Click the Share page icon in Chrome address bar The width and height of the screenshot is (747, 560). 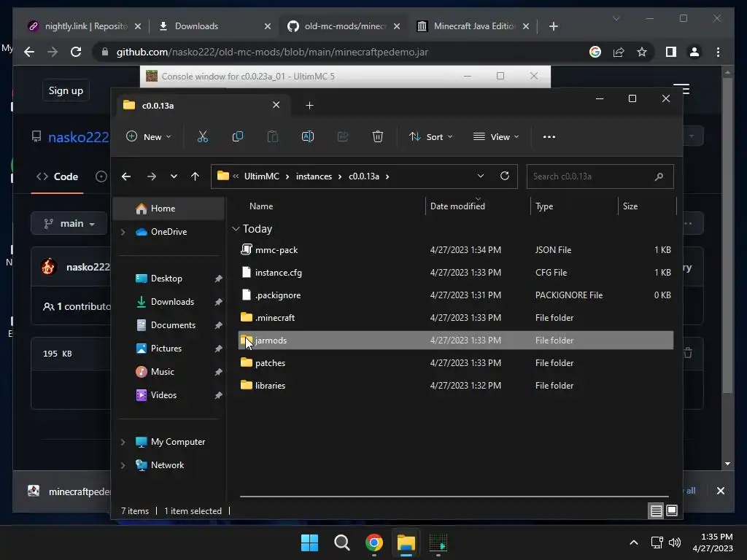click(619, 52)
